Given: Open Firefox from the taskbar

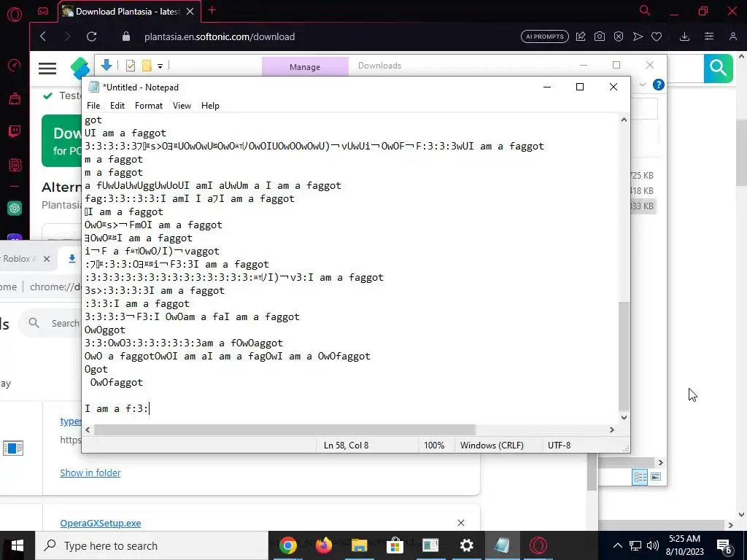Looking at the screenshot, I should pos(323,545).
